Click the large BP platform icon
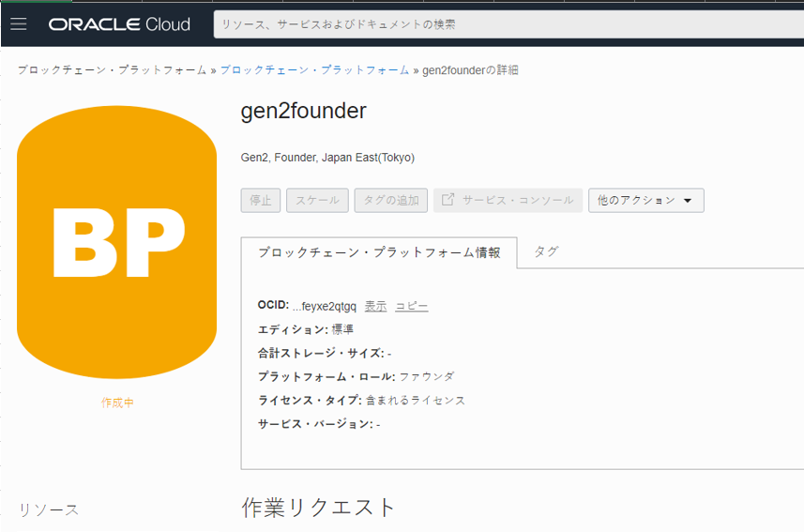The height and width of the screenshot is (532, 804). coord(117,241)
